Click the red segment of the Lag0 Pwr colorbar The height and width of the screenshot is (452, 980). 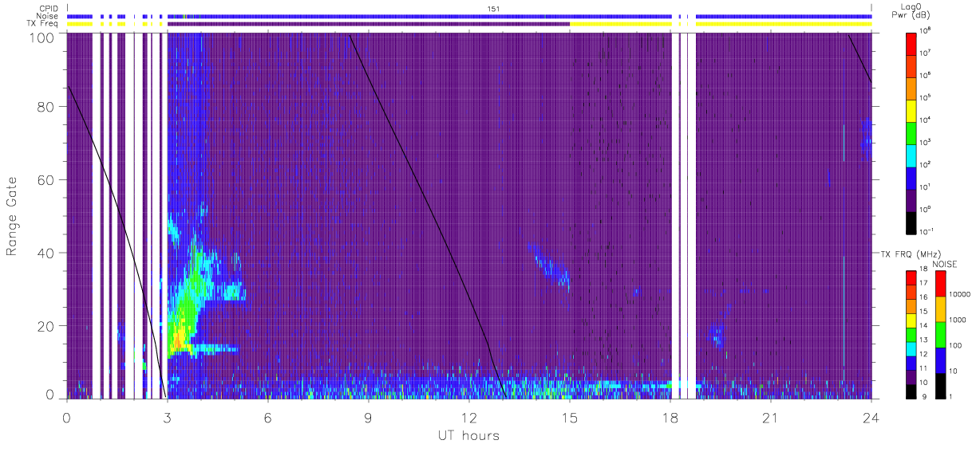click(911, 42)
